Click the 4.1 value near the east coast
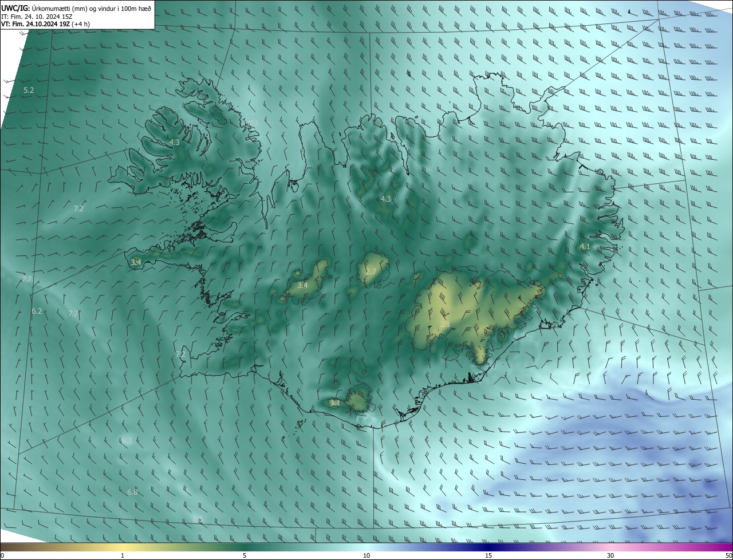This screenshot has width=733, height=560. pos(585,247)
